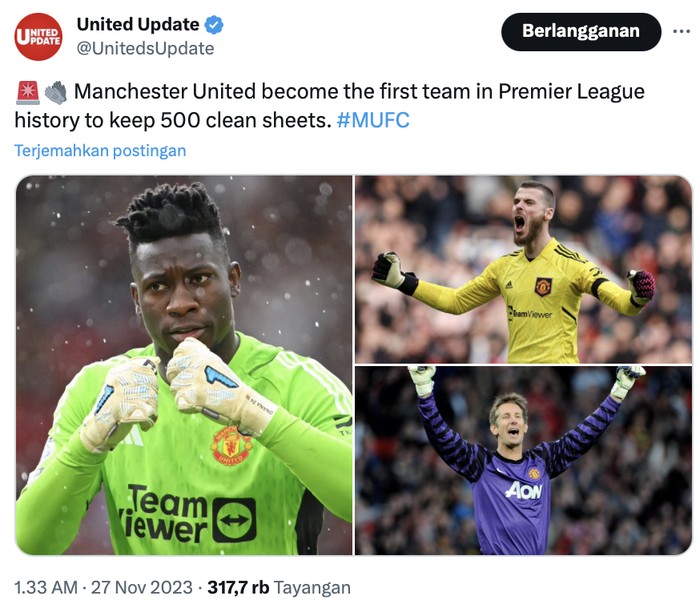The width and height of the screenshot is (700, 612).
Task: Open the United Update display name
Action: 138,25
